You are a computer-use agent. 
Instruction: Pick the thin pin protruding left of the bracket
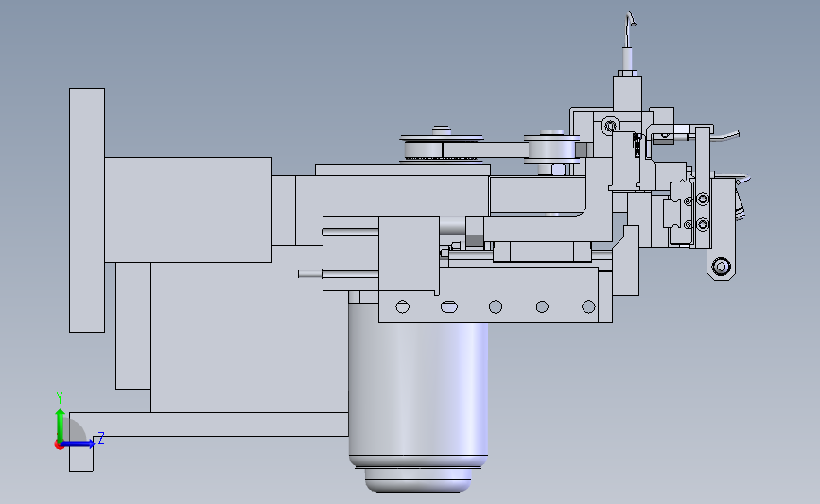[310, 274]
